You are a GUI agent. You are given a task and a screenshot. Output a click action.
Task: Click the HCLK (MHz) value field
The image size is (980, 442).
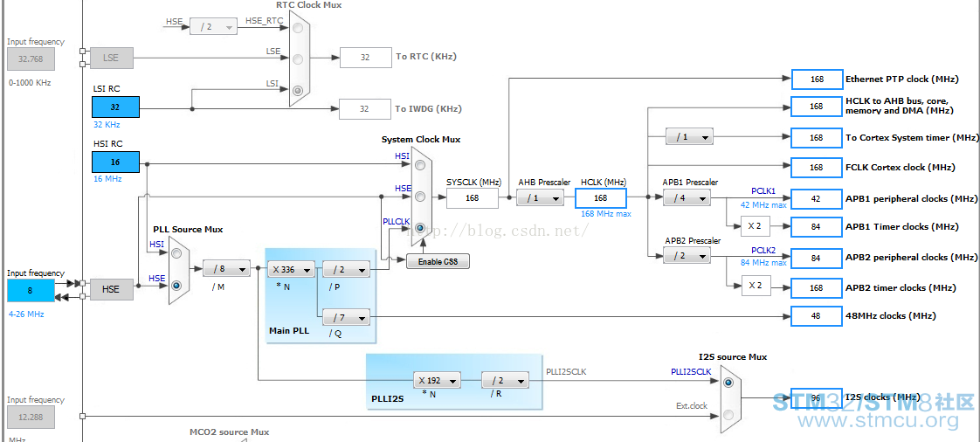tap(601, 198)
